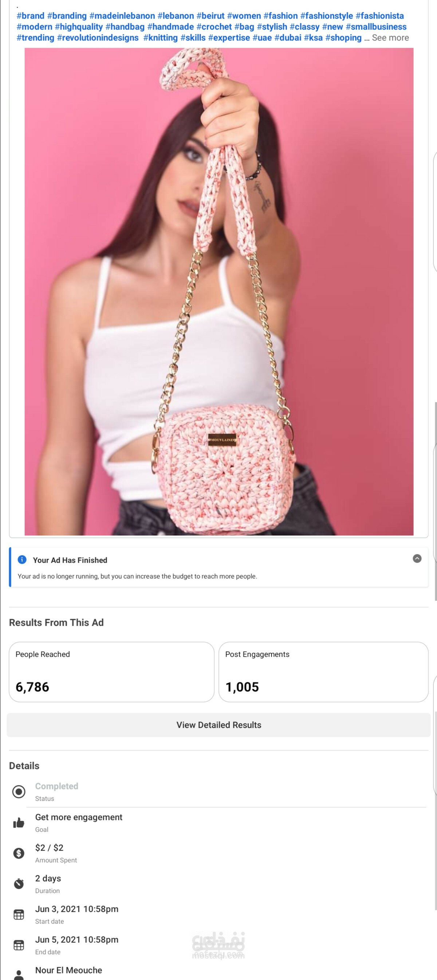Expand post text with See more
Viewport: 437px width, 980px height.
click(390, 38)
